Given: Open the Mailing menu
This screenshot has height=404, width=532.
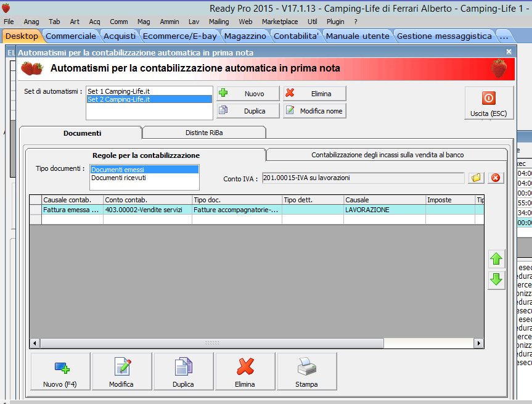Looking at the screenshot, I should [219, 22].
